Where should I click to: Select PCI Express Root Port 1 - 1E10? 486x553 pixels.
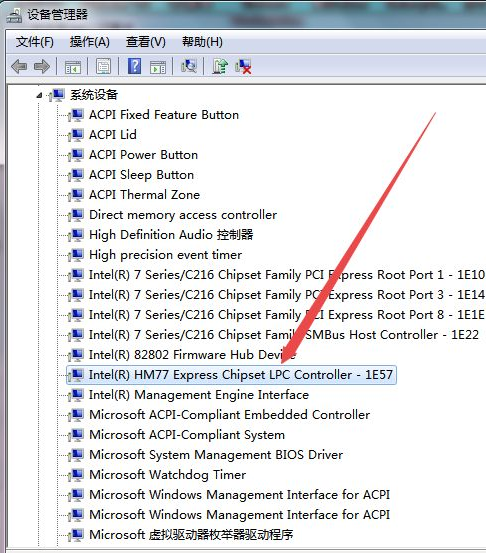click(287, 275)
